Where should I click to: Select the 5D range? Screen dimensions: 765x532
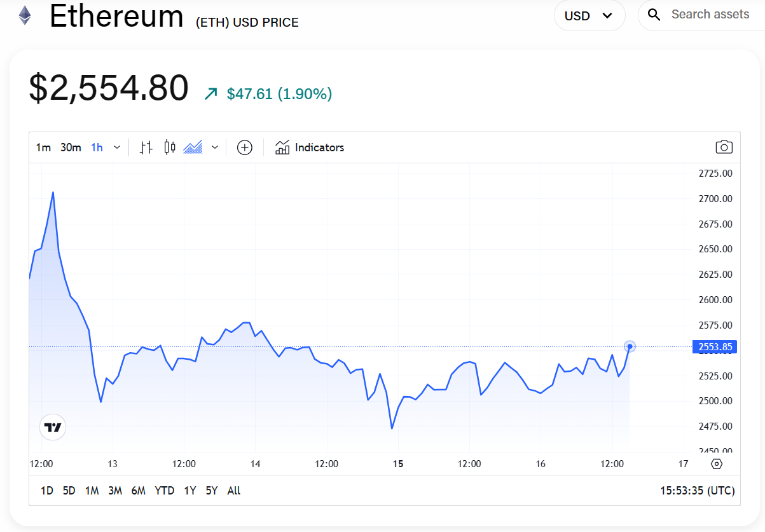coord(69,490)
